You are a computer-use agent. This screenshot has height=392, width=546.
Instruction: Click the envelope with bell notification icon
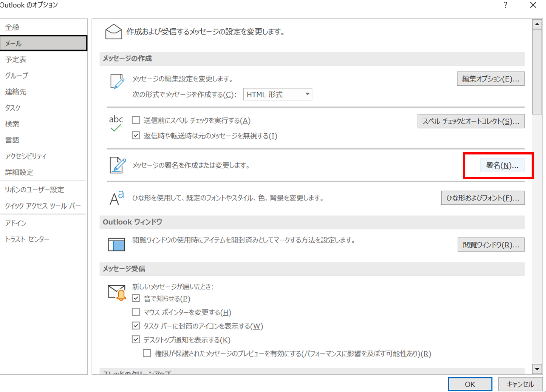tap(117, 293)
